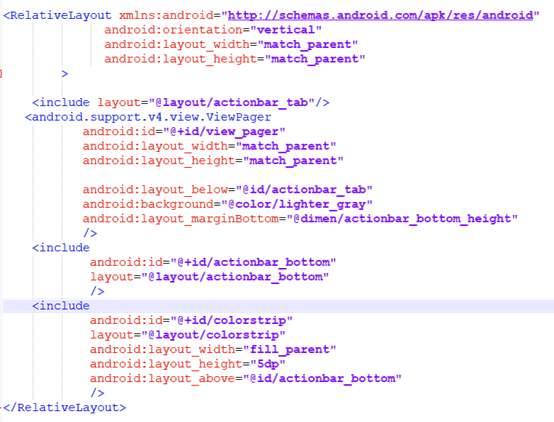The height and width of the screenshot is (422, 554).
Task: Click the closing RelativeLayout tag
Action: [64, 408]
